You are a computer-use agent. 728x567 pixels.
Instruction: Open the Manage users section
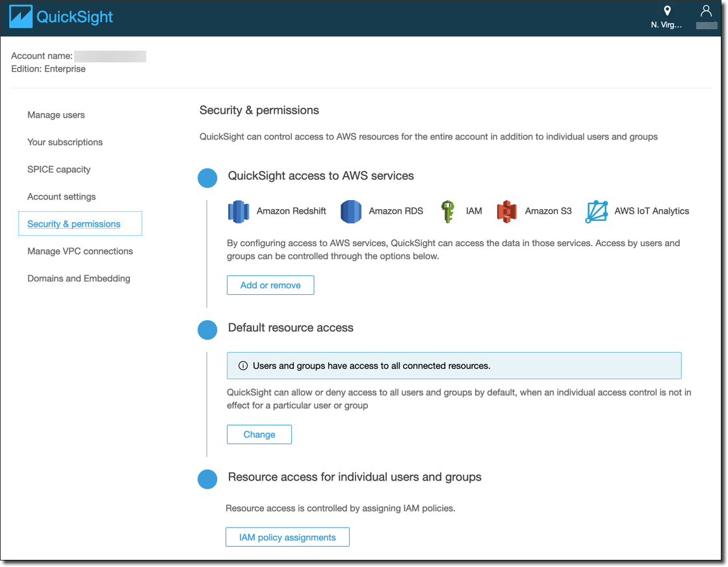click(x=56, y=115)
